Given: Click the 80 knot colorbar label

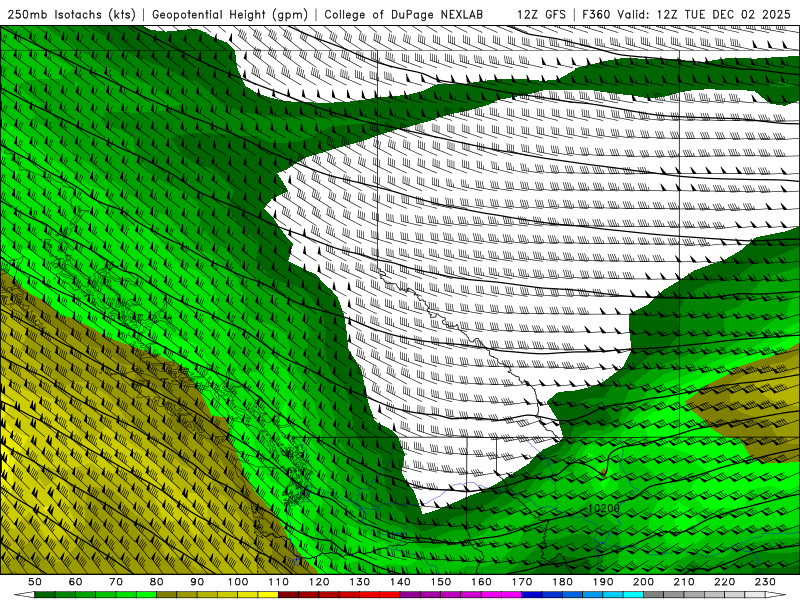Looking at the screenshot, I should click(x=157, y=582).
